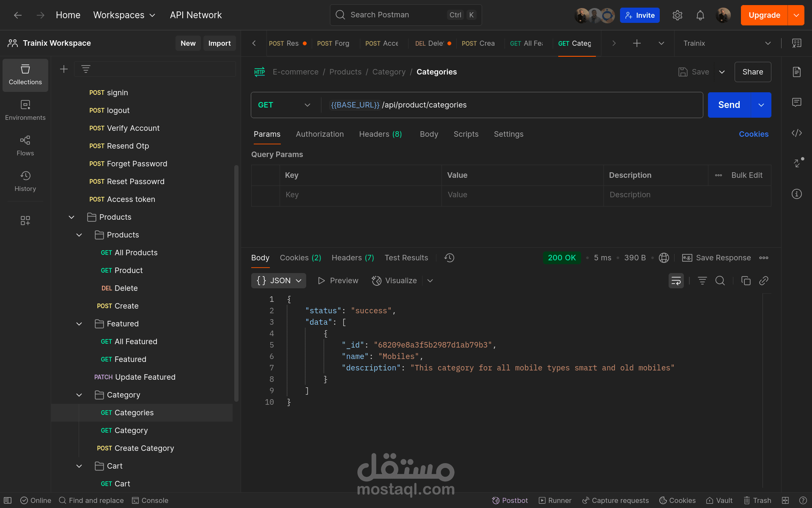Open the History sidebar panel

pyautogui.click(x=25, y=181)
